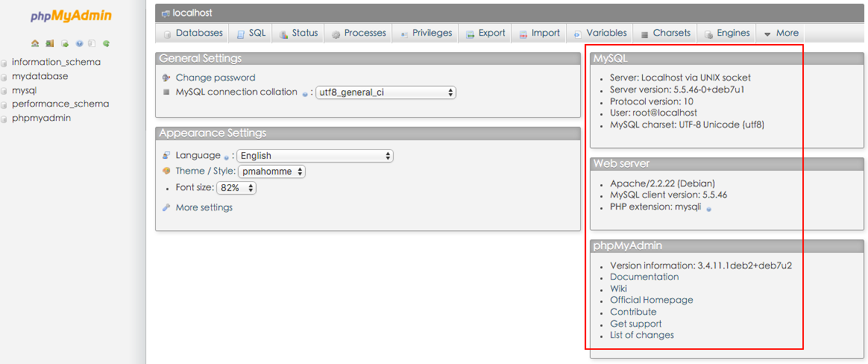Click help icon beside Language label
This screenshot has height=364, width=868.
pyautogui.click(x=227, y=157)
